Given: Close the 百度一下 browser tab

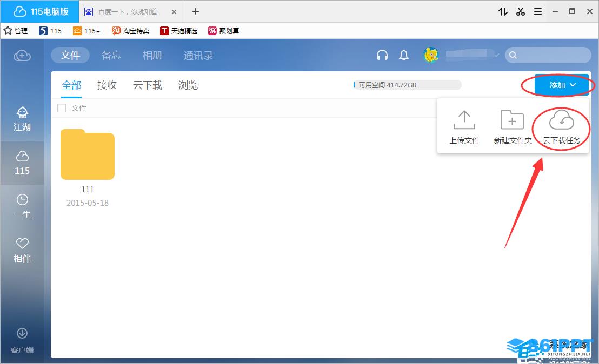Looking at the screenshot, I should 174,12.
